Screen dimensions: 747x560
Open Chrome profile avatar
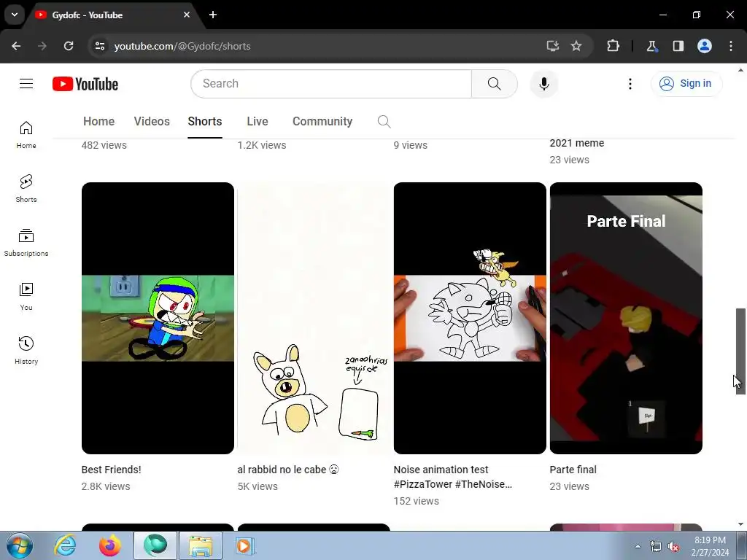(x=705, y=46)
